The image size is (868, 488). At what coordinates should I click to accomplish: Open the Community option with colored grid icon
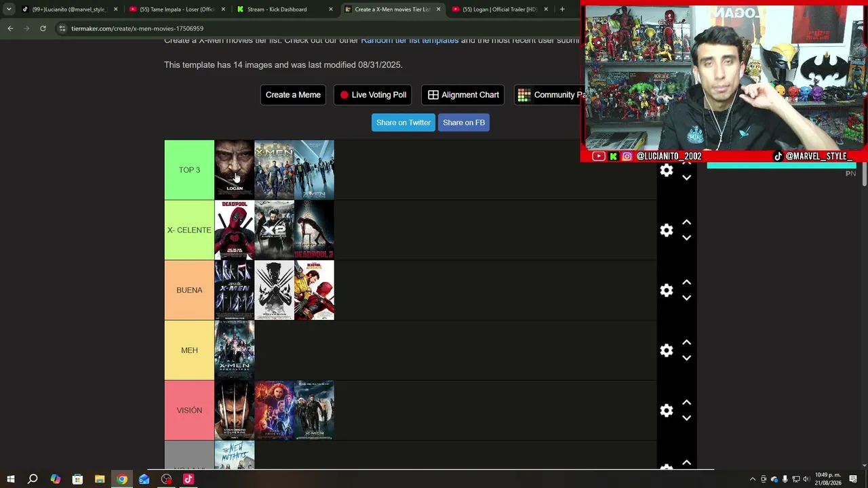[549, 95]
